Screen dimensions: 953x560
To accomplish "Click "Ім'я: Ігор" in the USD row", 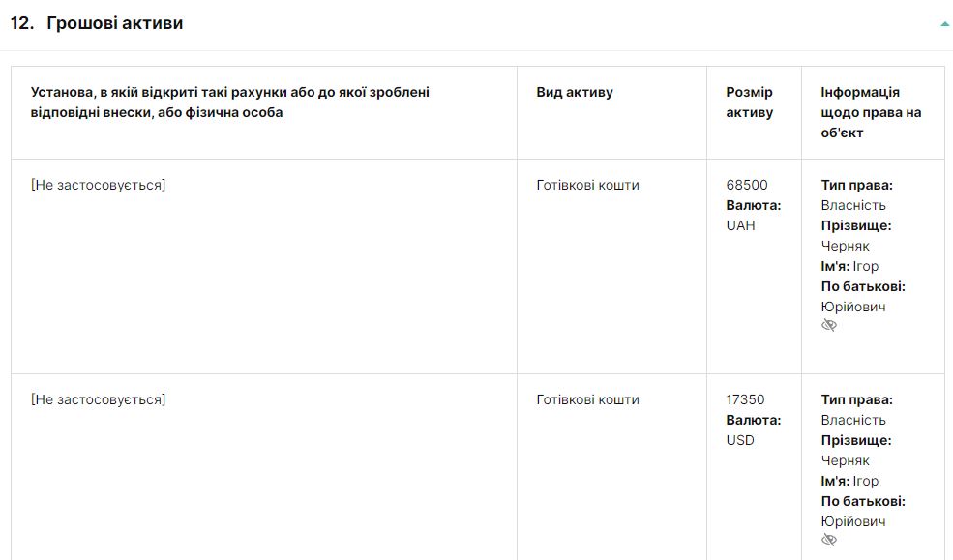I will pos(849,481).
